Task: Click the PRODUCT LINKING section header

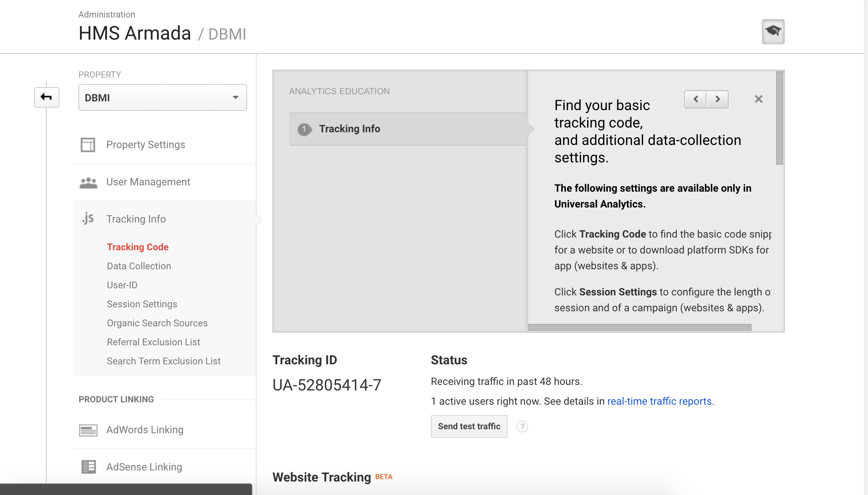Action: [x=116, y=400]
